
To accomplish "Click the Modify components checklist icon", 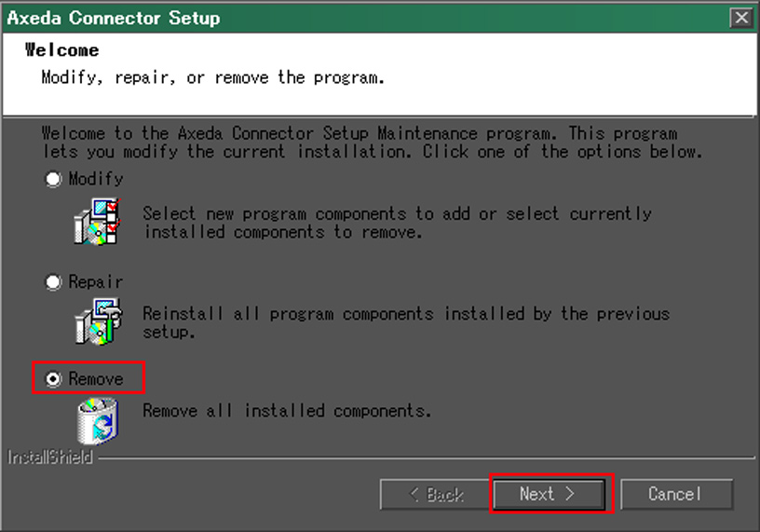I will click(98, 222).
